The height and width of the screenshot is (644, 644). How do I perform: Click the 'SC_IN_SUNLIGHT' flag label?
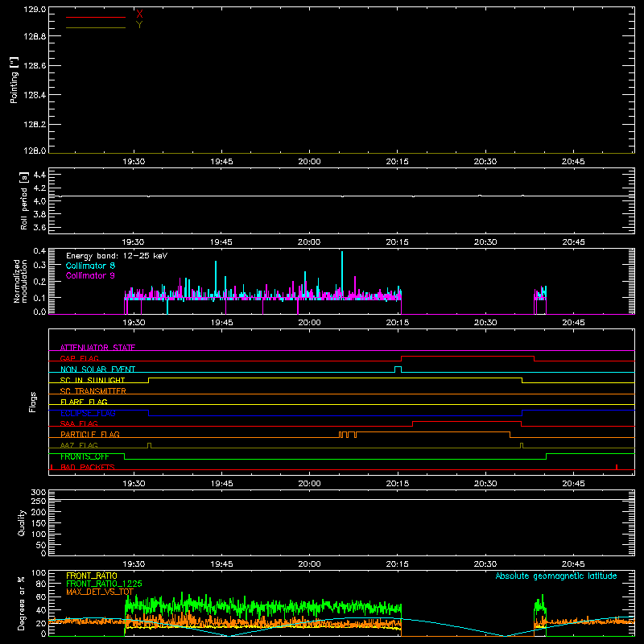tap(93, 380)
